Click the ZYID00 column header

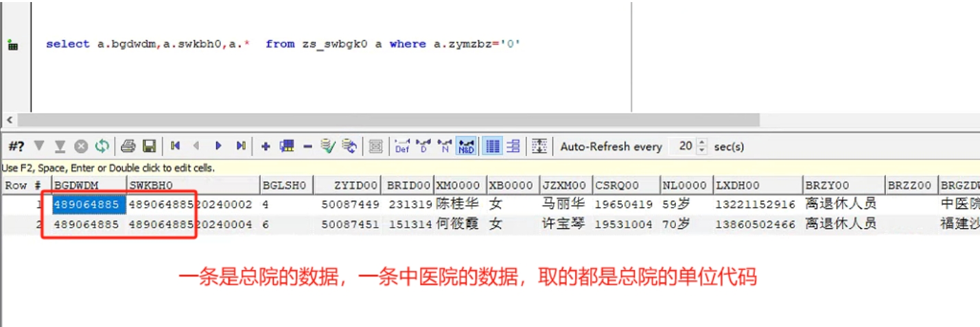point(348,185)
